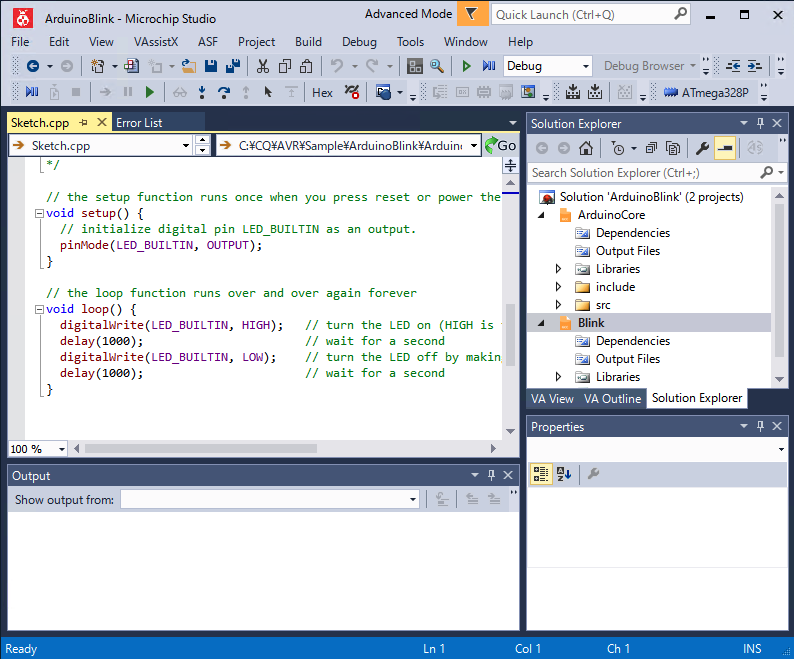The width and height of the screenshot is (794, 659).
Task: Start without debugging using green play icon
Action: (x=466, y=66)
